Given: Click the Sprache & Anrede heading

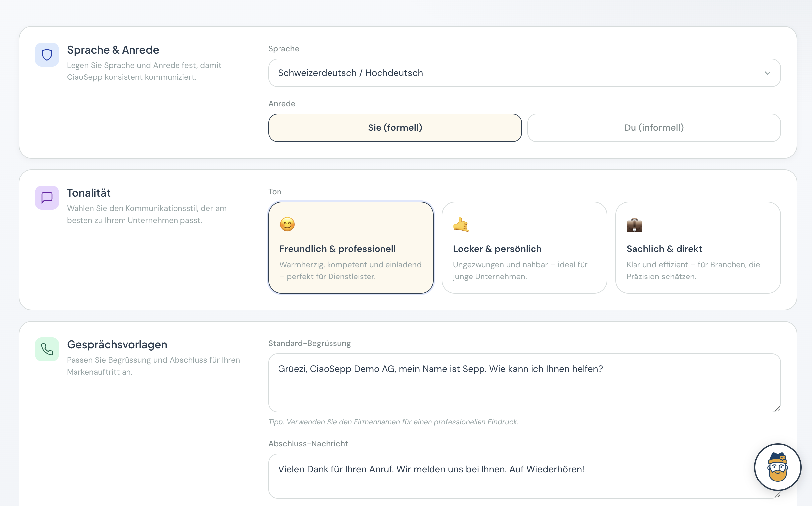Looking at the screenshot, I should 113,50.
